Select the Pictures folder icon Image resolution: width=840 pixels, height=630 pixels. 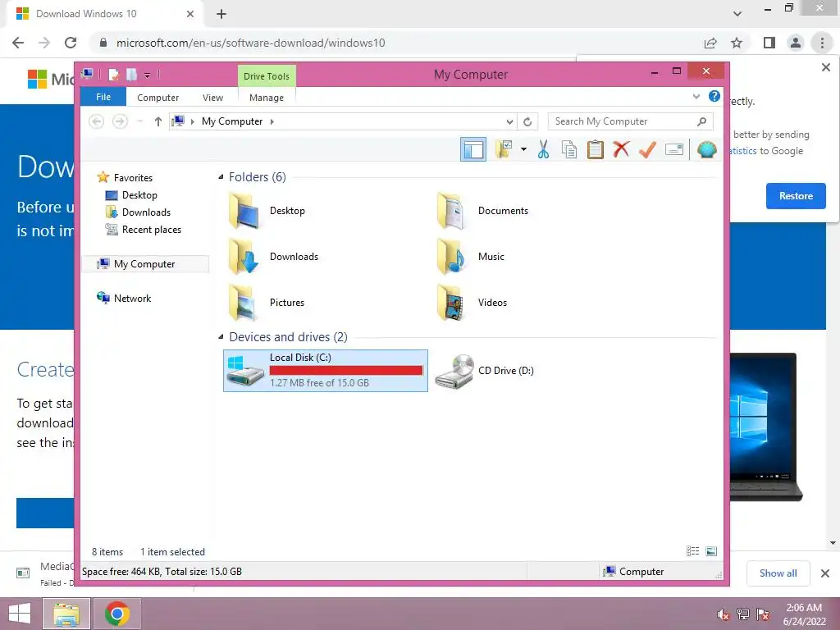[243, 303]
